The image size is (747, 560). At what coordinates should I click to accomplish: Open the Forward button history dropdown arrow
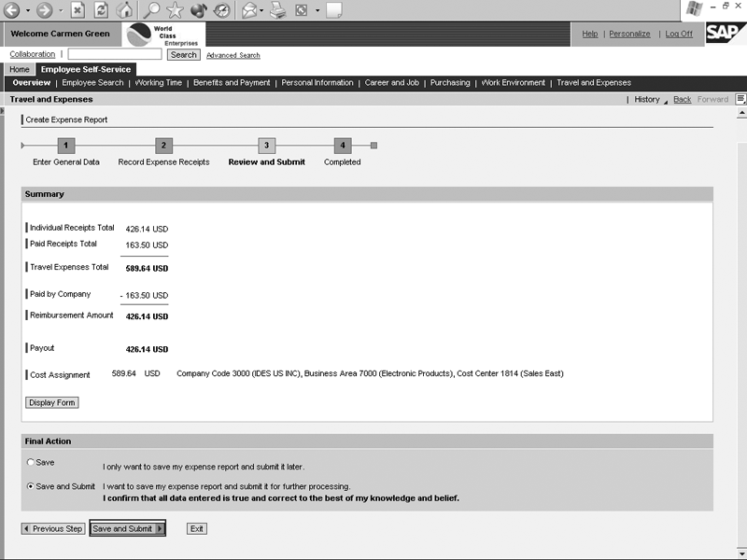pyautogui.click(x=61, y=10)
